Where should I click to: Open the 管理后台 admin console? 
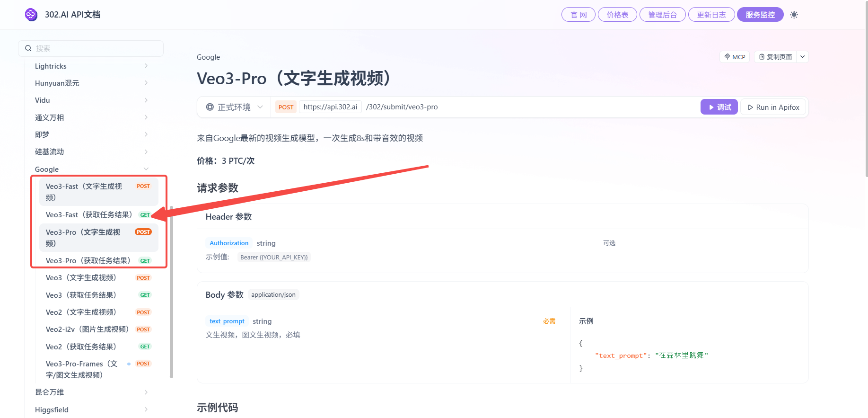pyautogui.click(x=663, y=15)
